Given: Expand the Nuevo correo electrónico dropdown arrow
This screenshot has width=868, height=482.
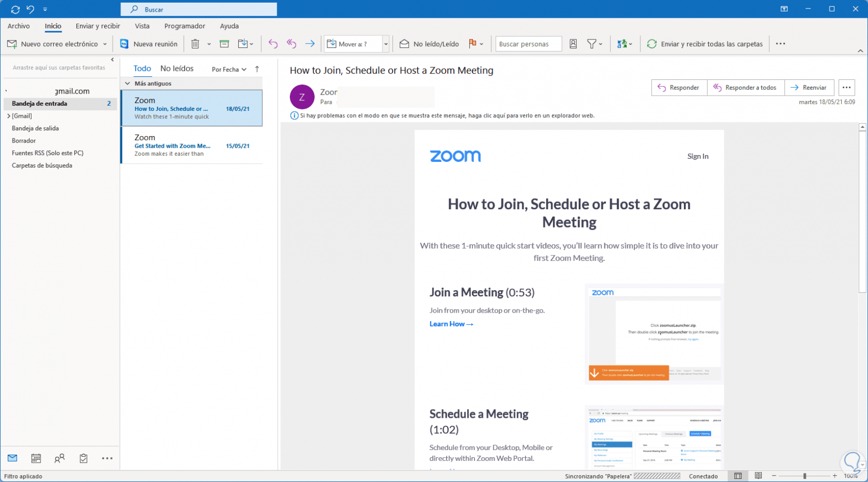Looking at the screenshot, I should [105, 44].
